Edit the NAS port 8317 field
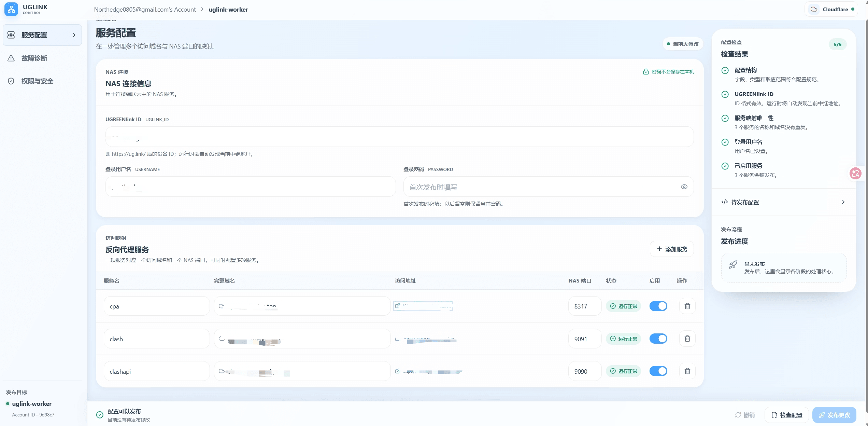Screen dimensions: 868x426 coord(585,306)
